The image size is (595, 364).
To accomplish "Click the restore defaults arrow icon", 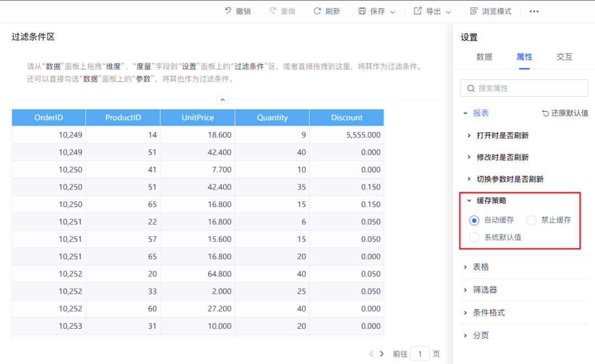I will click(x=545, y=113).
